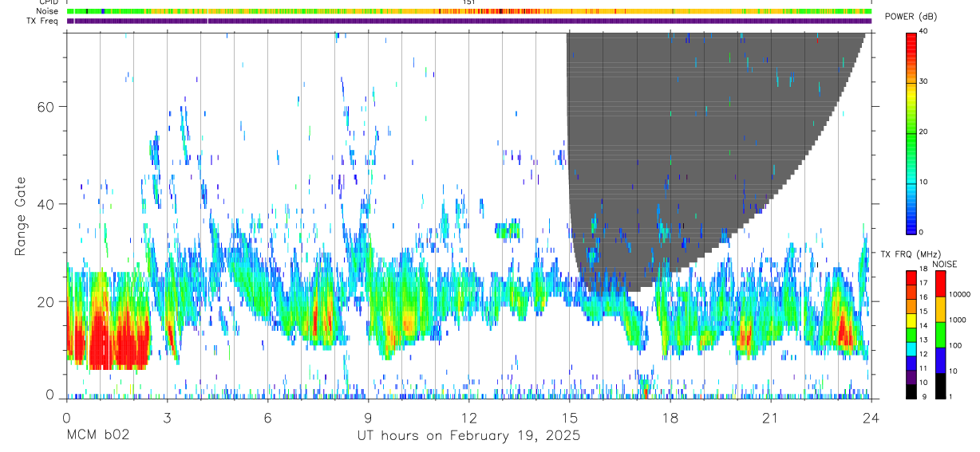
Task: Click the POWER (dB) color bar
Action: point(911,132)
